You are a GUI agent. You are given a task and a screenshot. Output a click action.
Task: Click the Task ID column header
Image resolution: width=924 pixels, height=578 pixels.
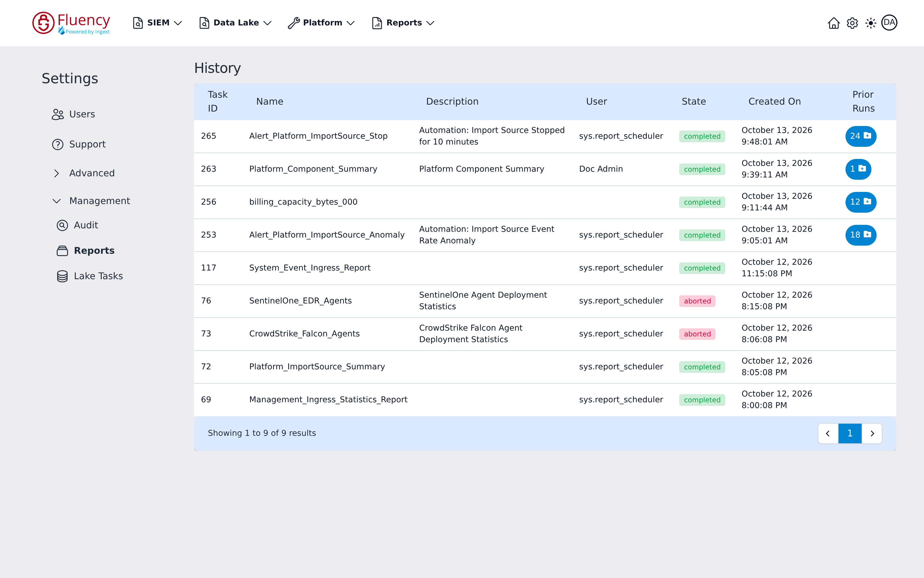pos(218,102)
